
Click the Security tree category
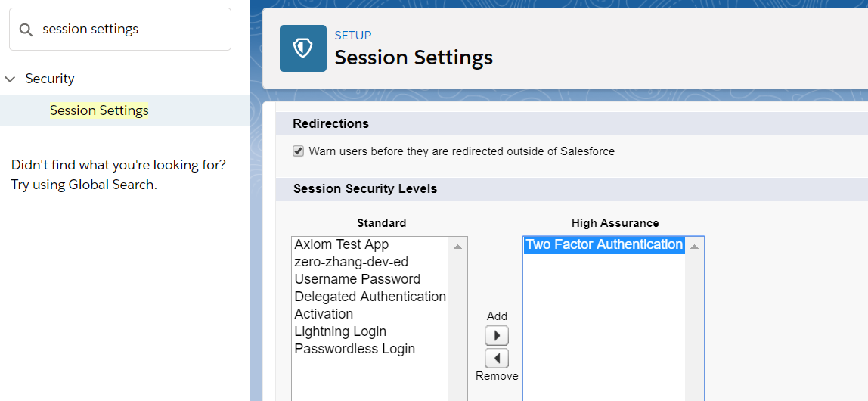click(50, 79)
